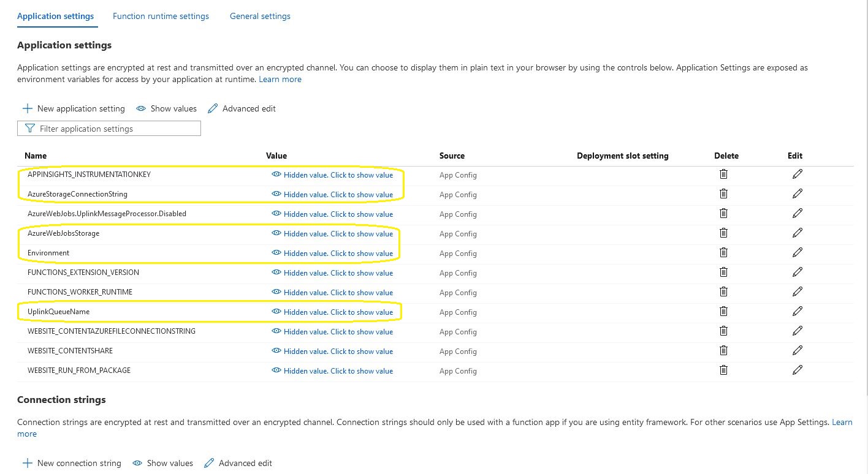868x474 pixels.
Task: Reveal hidden value of AzureWebJobsStorage
Action: coord(338,233)
